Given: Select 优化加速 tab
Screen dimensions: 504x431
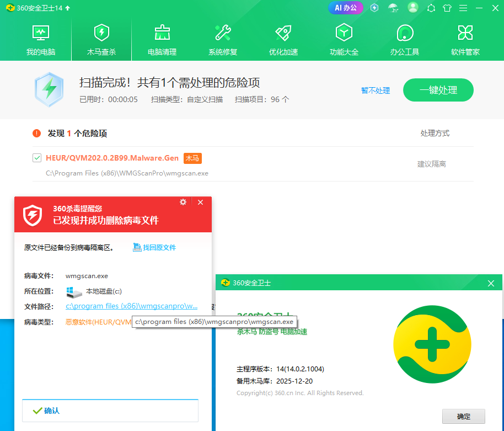Looking at the screenshot, I should [x=283, y=40].
